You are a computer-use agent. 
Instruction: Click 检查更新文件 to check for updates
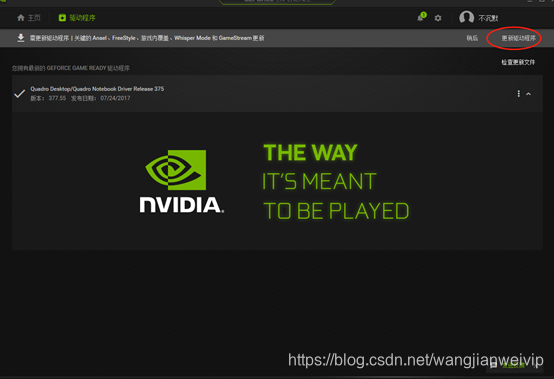518,62
